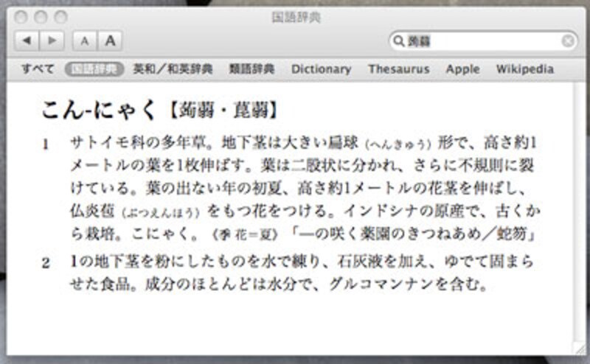This screenshot has height=364, width=590.
Task: Click the word 仏炎苞 in definition 1
Action: (x=92, y=211)
